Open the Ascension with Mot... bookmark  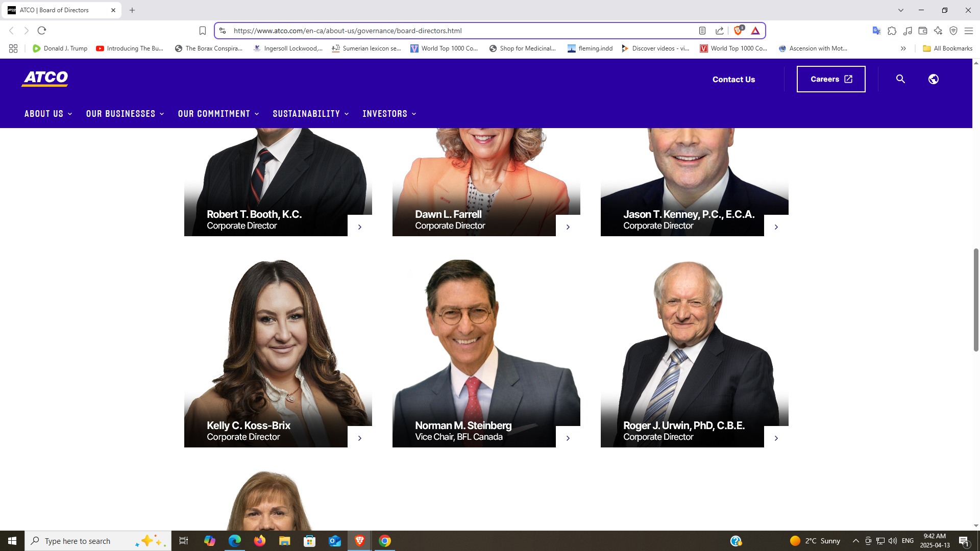coord(813,48)
